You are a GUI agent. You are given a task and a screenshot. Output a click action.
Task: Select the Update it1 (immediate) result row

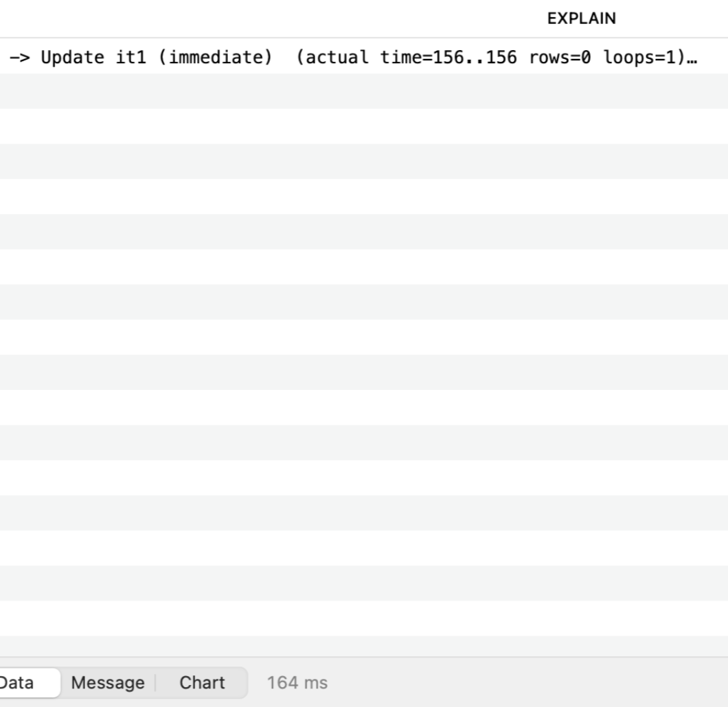coord(364,56)
